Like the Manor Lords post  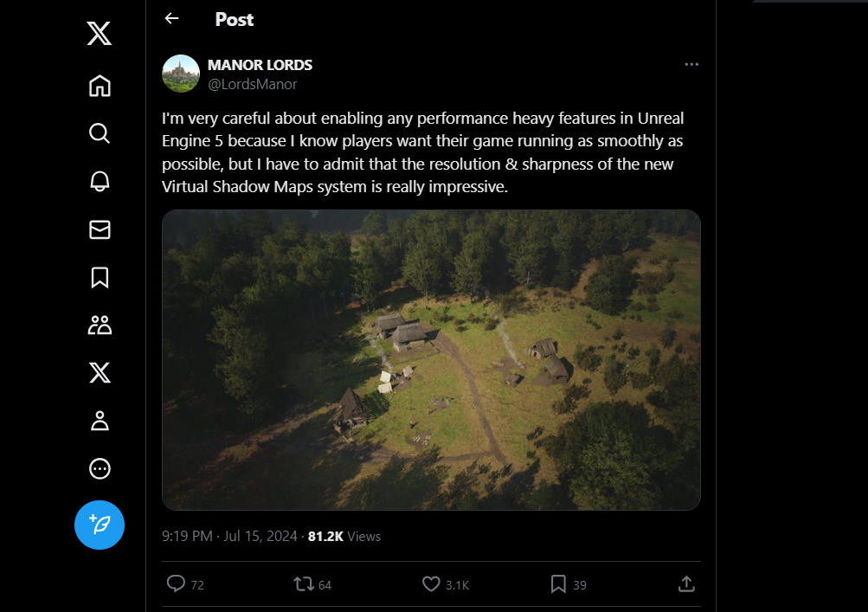[430, 584]
